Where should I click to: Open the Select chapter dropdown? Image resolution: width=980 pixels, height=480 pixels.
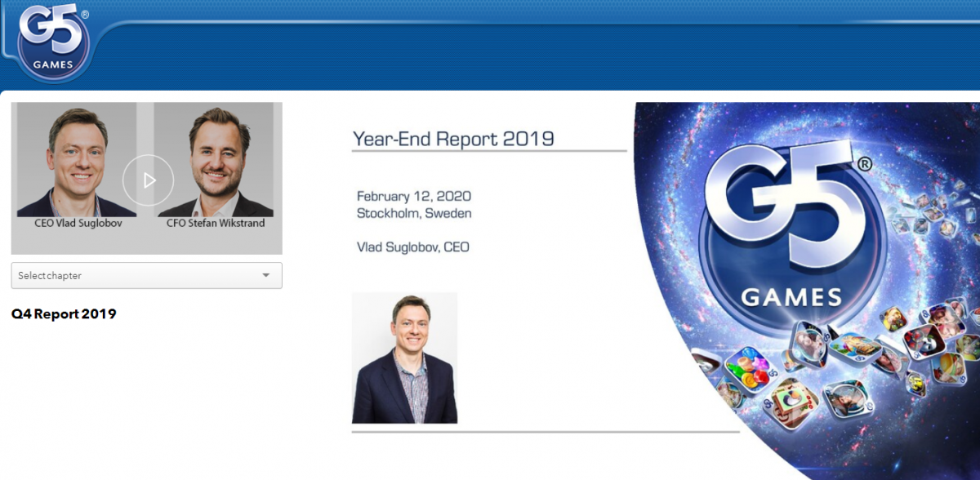139,276
